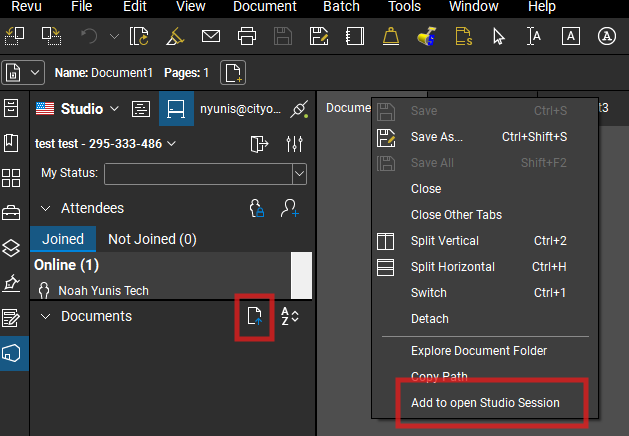Open the Revu menu
Screen dimensions: 629x436
(x=26, y=6)
